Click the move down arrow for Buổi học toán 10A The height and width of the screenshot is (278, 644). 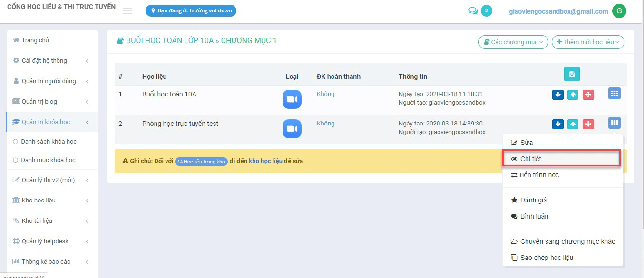point(557,95)
